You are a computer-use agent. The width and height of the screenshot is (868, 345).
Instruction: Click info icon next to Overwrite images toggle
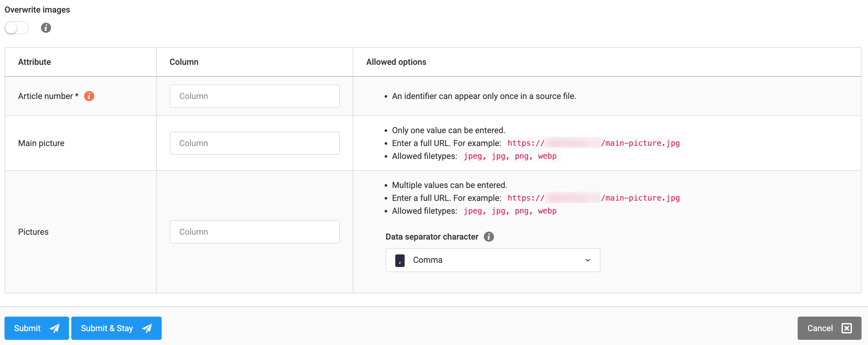click(45, 28)
